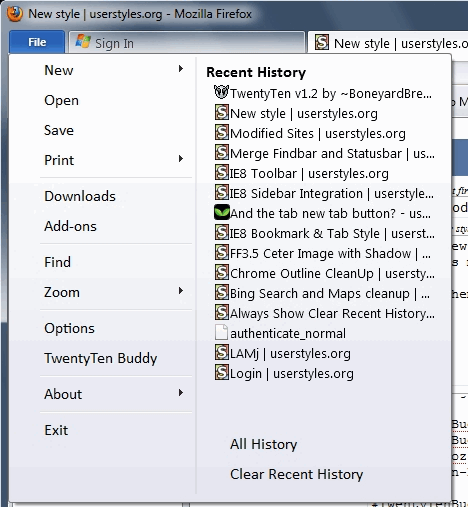Viewport: 468px width, 507px height.
Task: Expand the New submenu arrow
Action: 181,69
